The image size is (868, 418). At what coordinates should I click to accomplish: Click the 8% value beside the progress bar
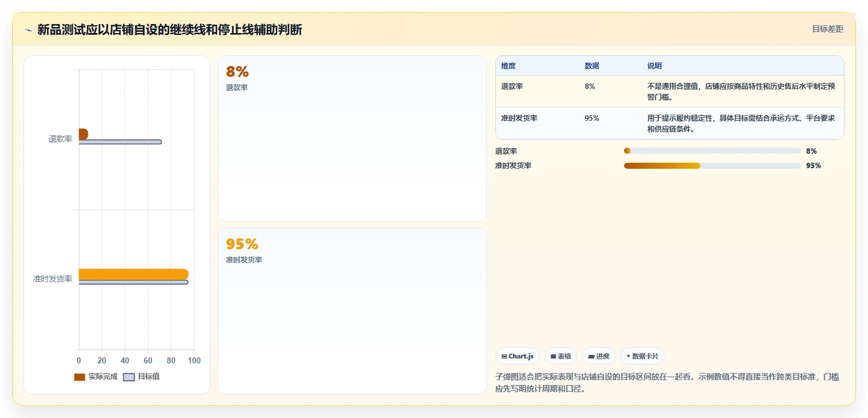(811, 151)
